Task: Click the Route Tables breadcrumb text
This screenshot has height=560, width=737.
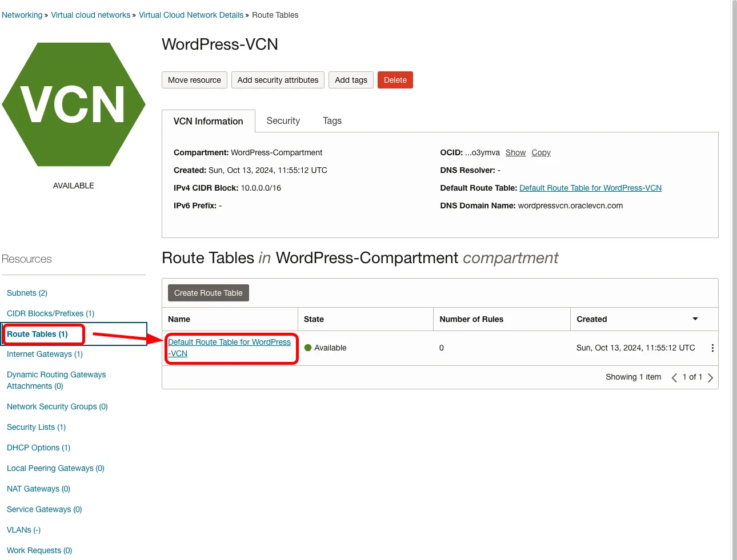Action: tap(275, 15)
